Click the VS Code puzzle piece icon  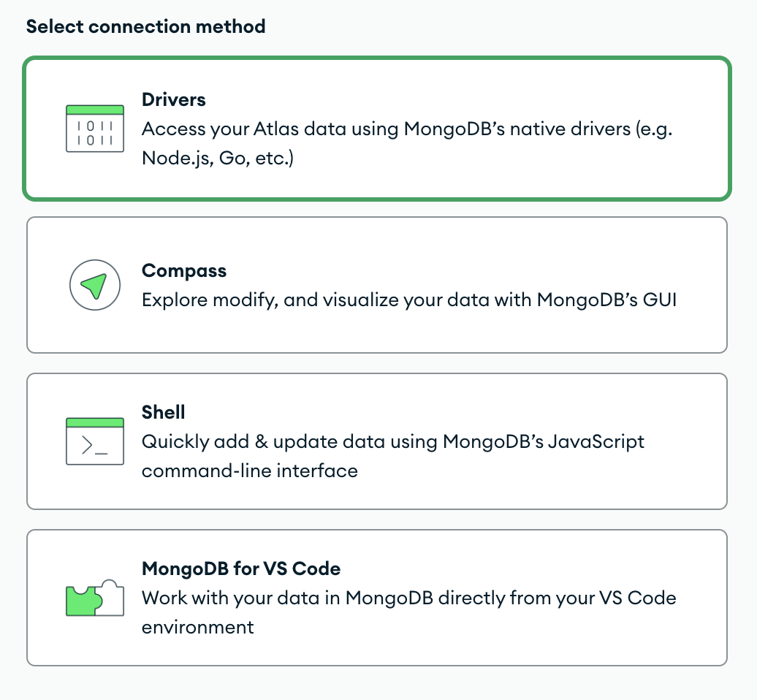point(95,597)
